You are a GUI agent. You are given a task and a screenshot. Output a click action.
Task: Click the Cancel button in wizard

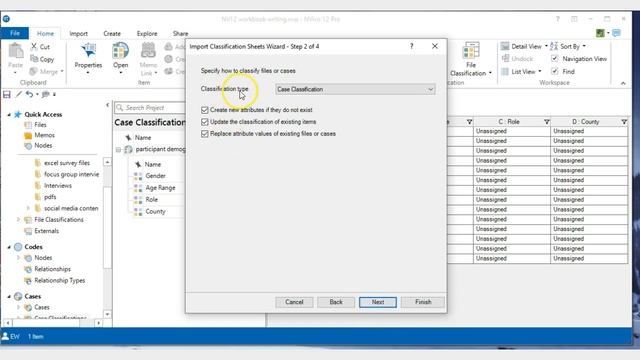294,302
